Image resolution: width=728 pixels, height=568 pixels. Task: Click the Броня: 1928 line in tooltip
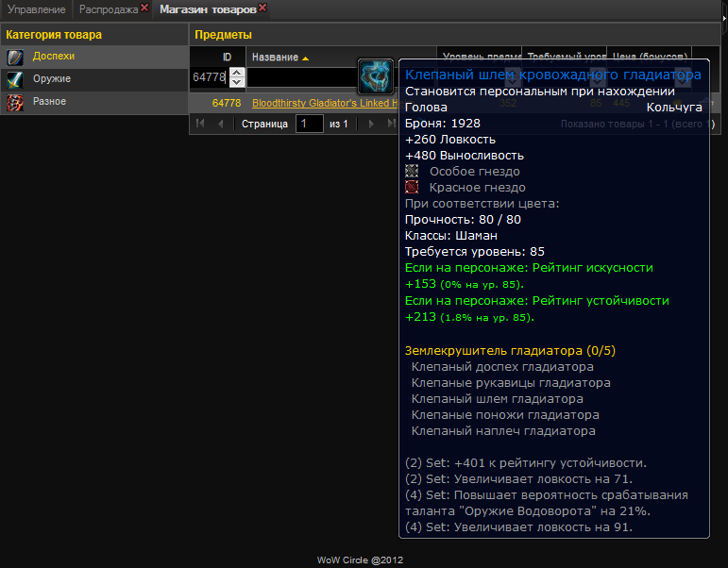(443, 124)
